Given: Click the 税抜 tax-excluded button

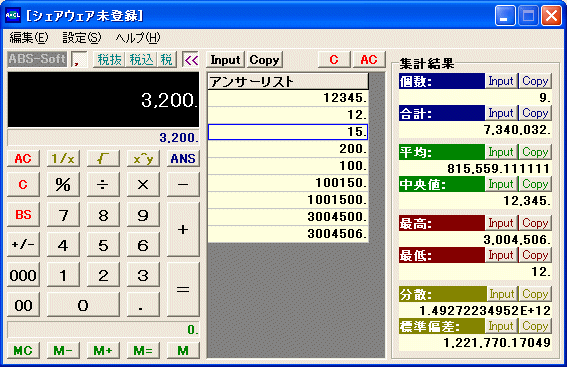Looking at the screenshot, I should click(x=109, y=60).
